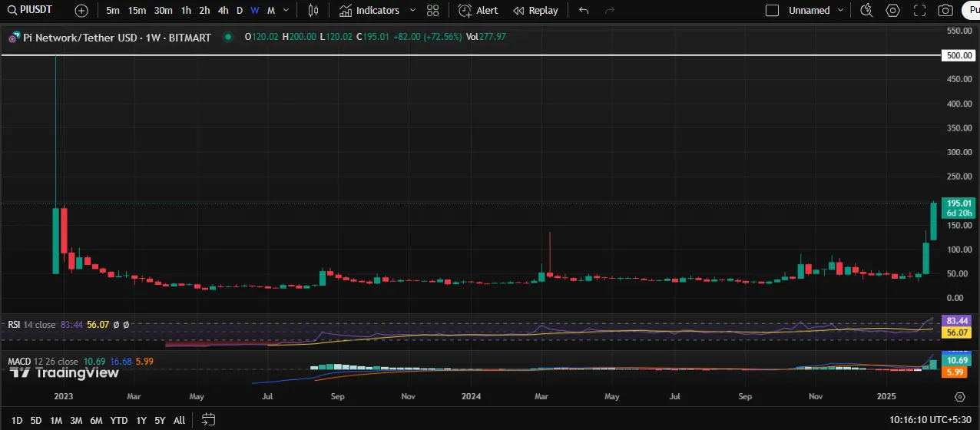Screen dimensions: 980x430
Task: Open the quick search lightning icon
Action: (x=866, y=11)
